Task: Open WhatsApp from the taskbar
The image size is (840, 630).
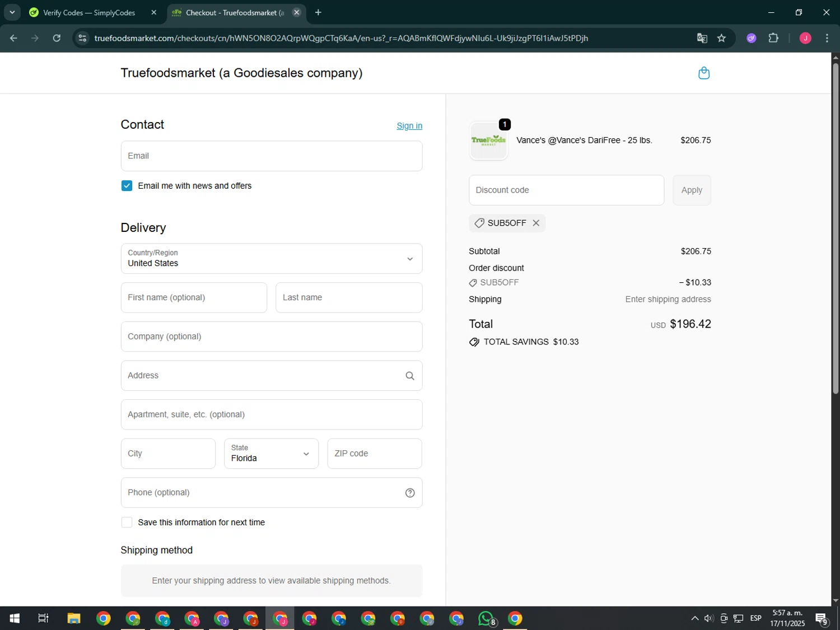Action: (x=486, y=618)
